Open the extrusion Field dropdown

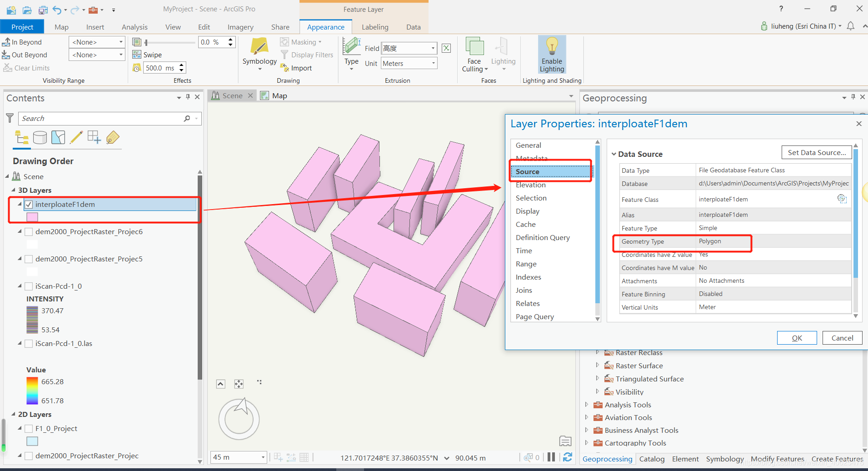tap(433, 48)
